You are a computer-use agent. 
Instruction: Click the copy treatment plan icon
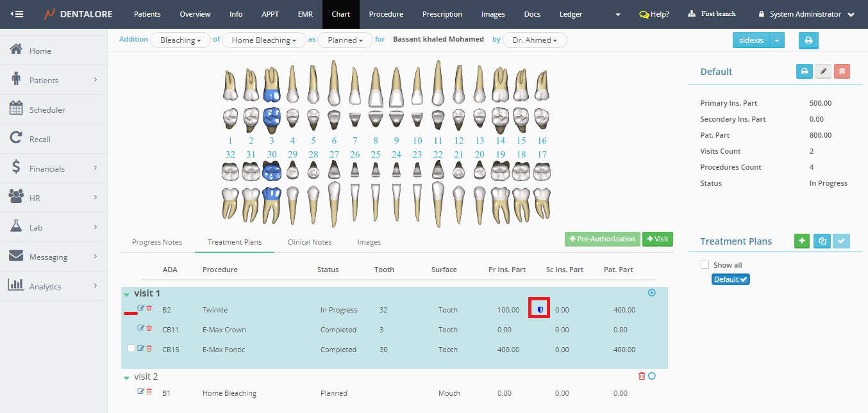[x=822, y=241]
